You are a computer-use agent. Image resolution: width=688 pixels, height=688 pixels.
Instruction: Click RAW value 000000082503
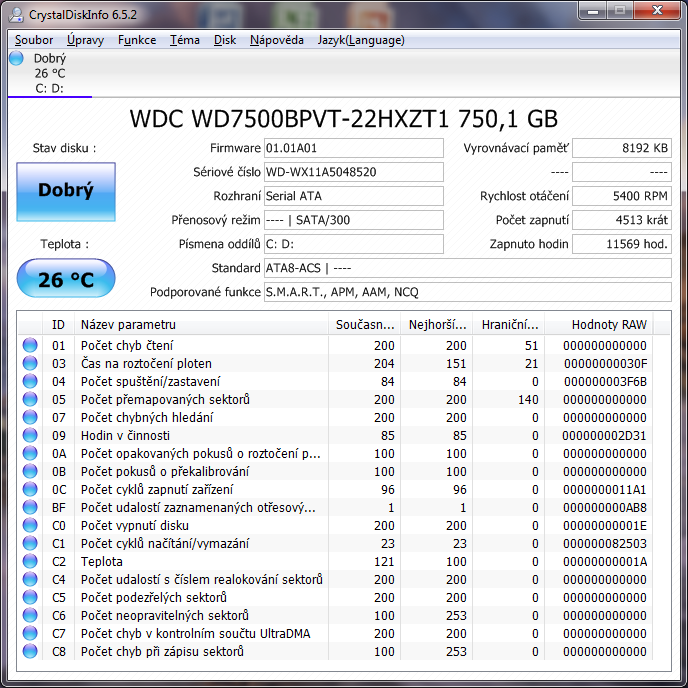pyautogui.click(x=605, y=543)
